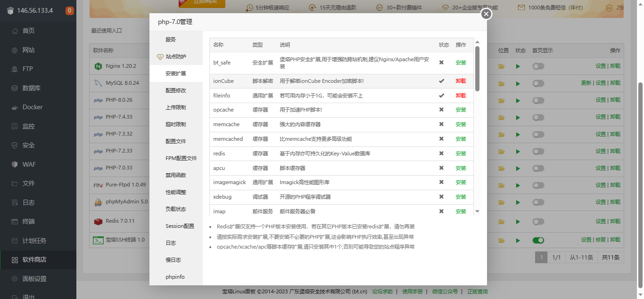Click the extension list scroll-down arrow
The width and height of the screenshot is (644, 299).
477,212
